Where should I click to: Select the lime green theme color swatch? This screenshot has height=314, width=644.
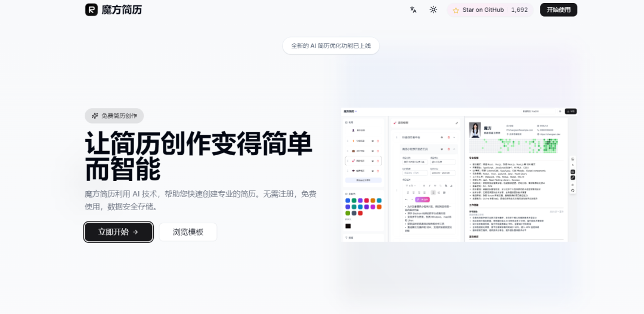coord(348,213)
